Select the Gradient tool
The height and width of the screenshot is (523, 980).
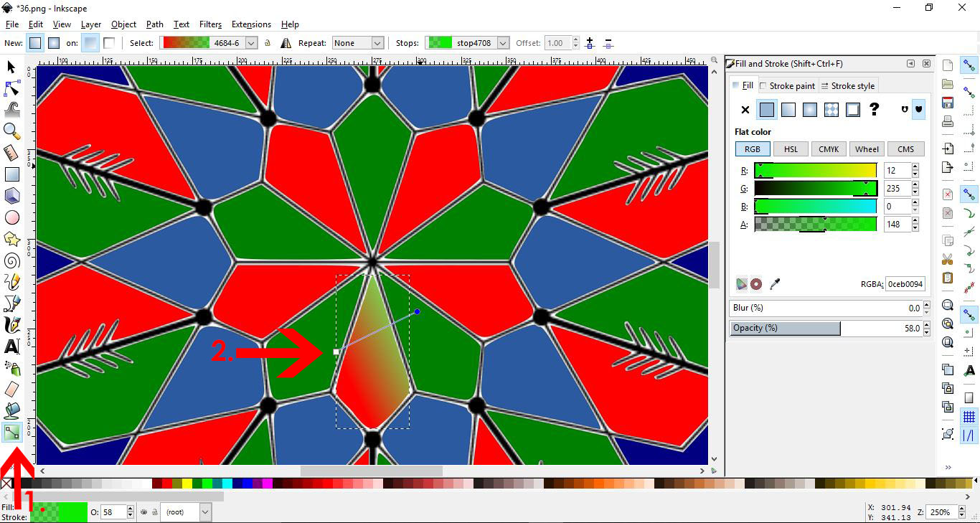point(11,433)
